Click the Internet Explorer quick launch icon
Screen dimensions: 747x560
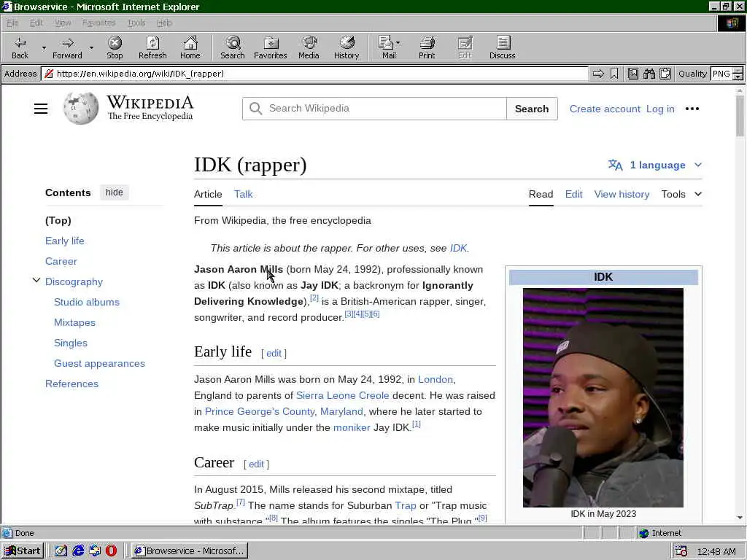click(78, 551)
